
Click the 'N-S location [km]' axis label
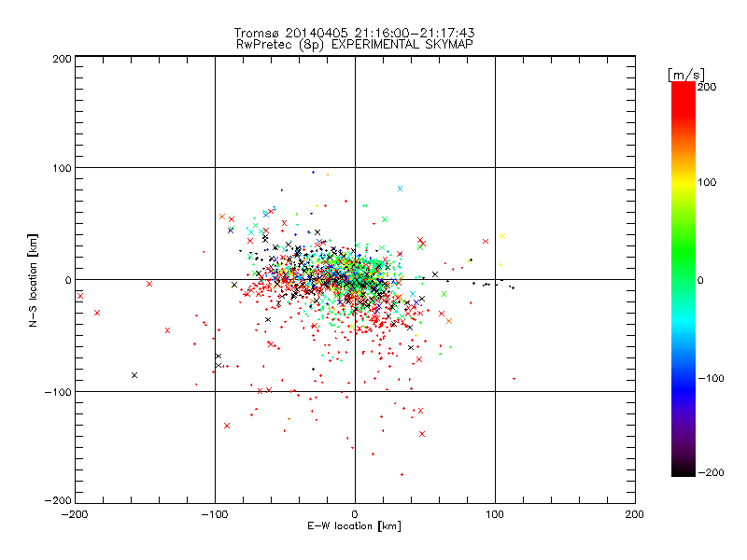click(33, 281)
